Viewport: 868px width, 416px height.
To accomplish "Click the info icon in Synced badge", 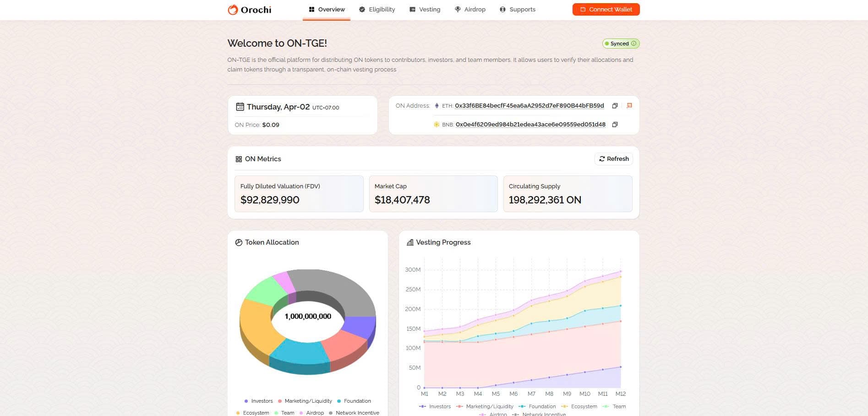I will coord(634,44).
